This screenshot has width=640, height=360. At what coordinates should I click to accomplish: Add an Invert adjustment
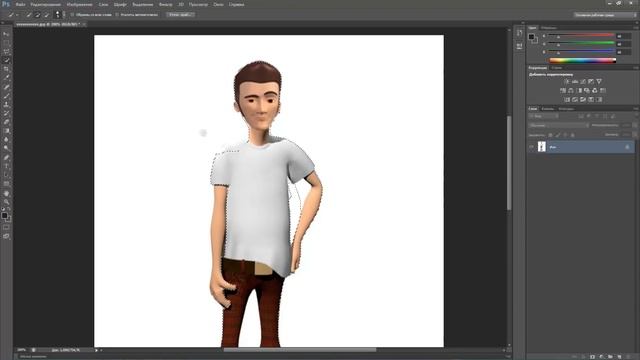(x=567, y=99)
